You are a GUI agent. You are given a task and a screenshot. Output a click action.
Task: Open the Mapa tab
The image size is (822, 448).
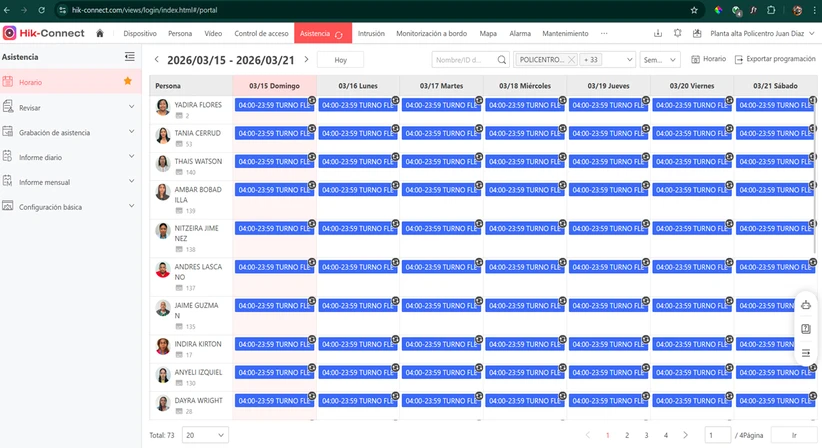tap(488, 33)
